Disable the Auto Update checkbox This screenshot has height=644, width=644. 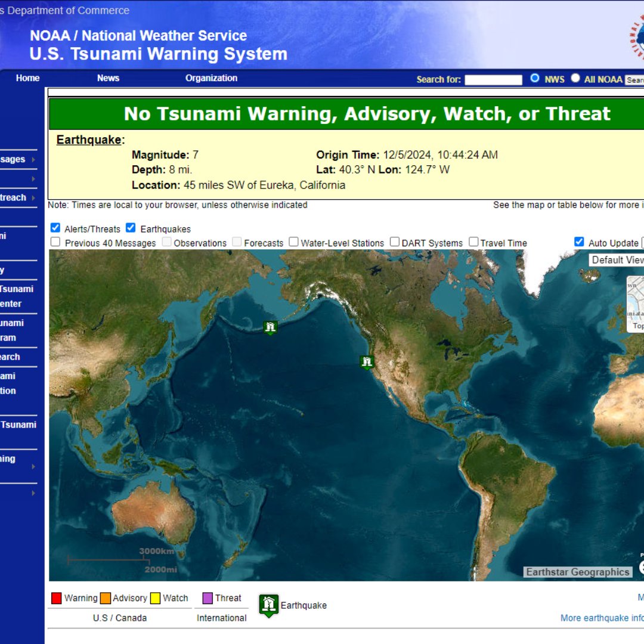coord(579,242)
